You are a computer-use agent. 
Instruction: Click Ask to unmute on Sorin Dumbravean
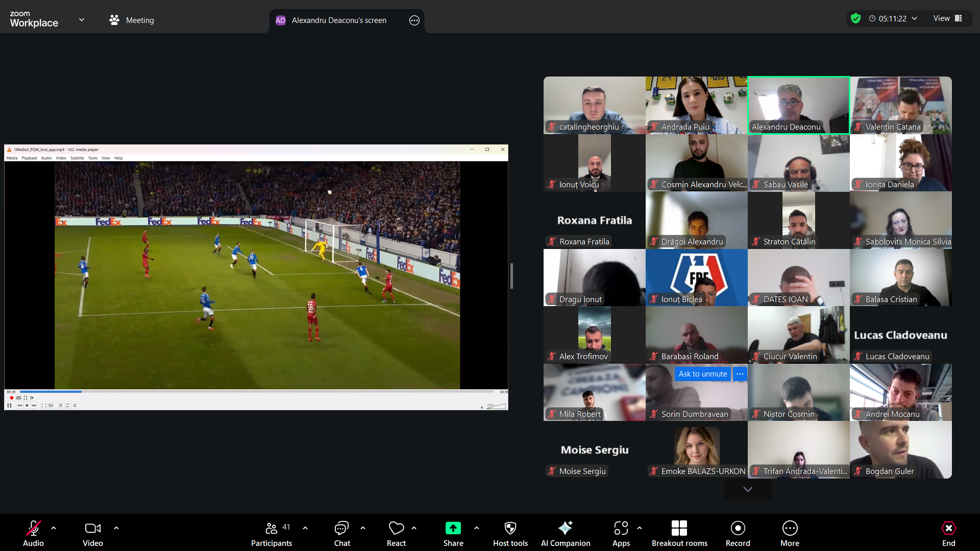(x=702, y=374)
